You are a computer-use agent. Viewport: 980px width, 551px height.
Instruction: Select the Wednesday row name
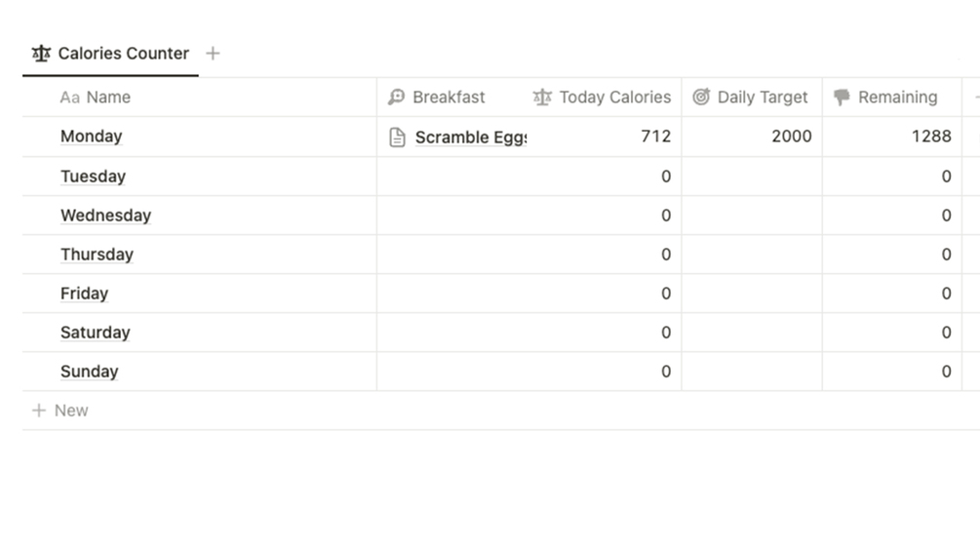[x=105, y=216]
